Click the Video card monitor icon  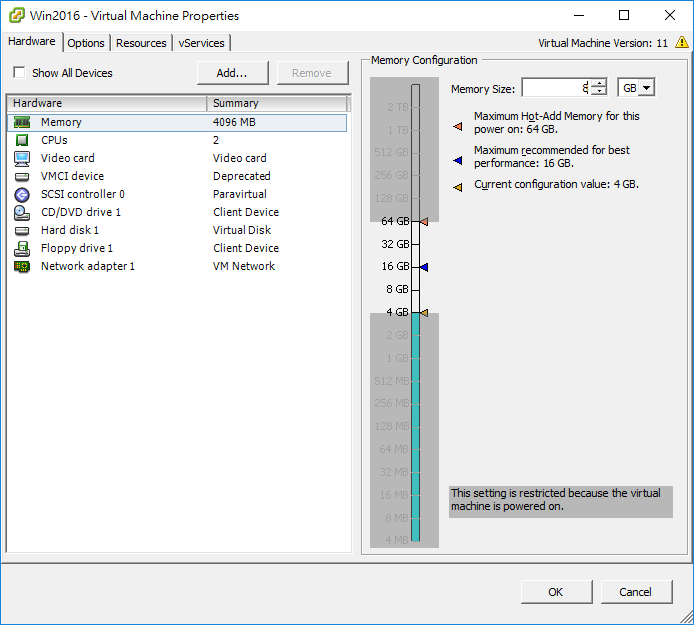coord(22,158)
